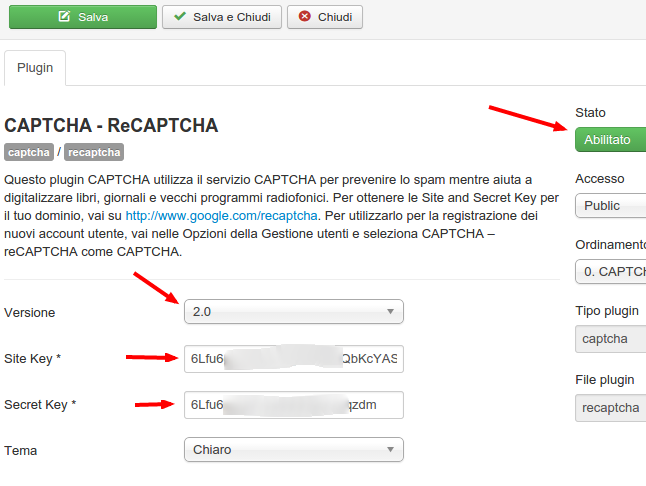This screenshot has height=486, width=646.
Task: Click the green checkmark icon
Action: (x=180, y=16)
